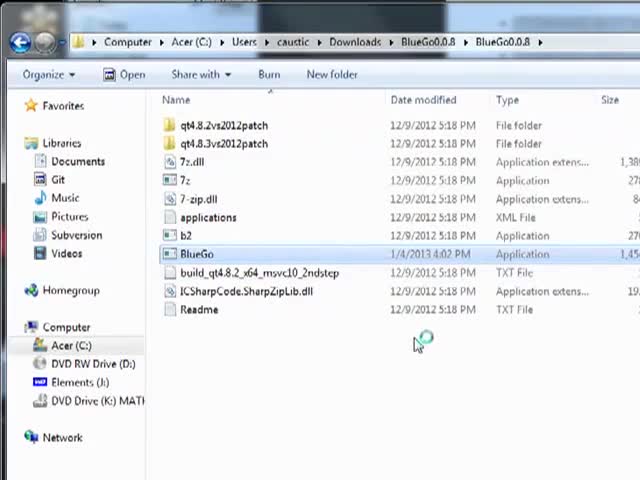
Task: Click the Computer icon in navigation pane
Action: [31, 327]
